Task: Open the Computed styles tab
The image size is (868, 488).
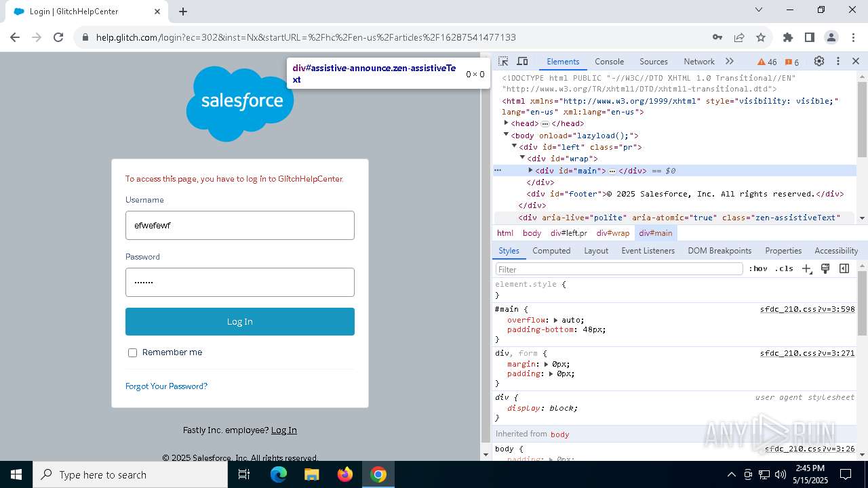Action: [x=551, y=251]
